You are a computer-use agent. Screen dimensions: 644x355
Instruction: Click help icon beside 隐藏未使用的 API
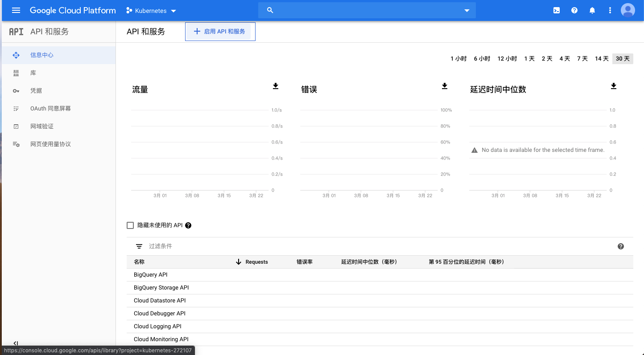coord(188,225)
